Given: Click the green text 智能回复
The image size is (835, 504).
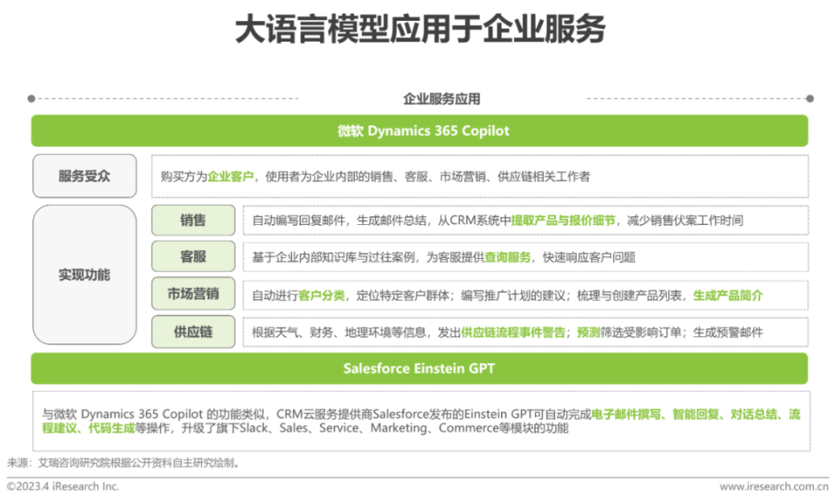Looking at the screenshot, I should click(696, 414).
